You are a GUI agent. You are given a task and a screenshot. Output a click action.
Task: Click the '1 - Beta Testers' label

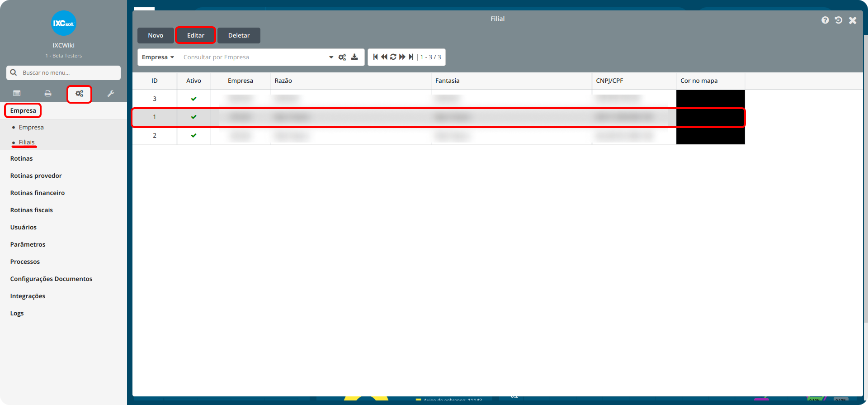[x=63, y=56]
